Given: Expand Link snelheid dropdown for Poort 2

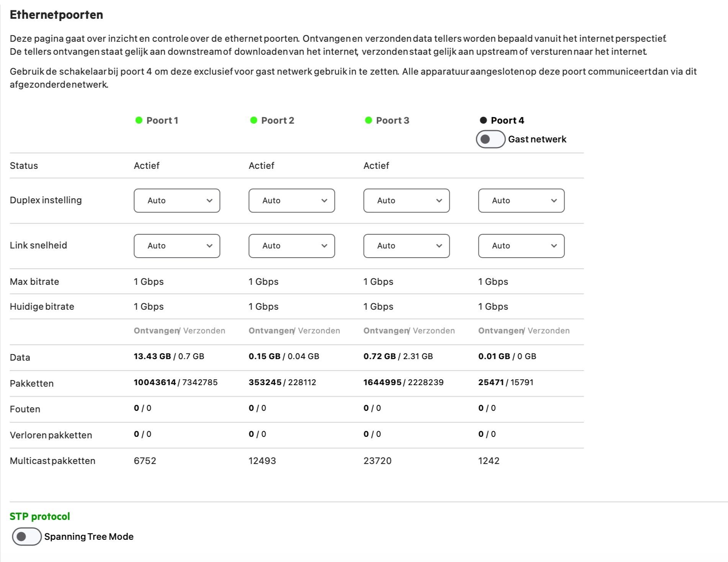Looking at the screenshot, I should [292, 246].
